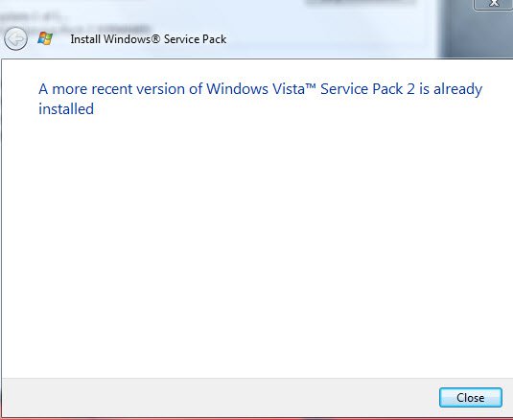The image size is (513, 420).
Task: Click the circular back arrow button
Action: click(15, 39)
